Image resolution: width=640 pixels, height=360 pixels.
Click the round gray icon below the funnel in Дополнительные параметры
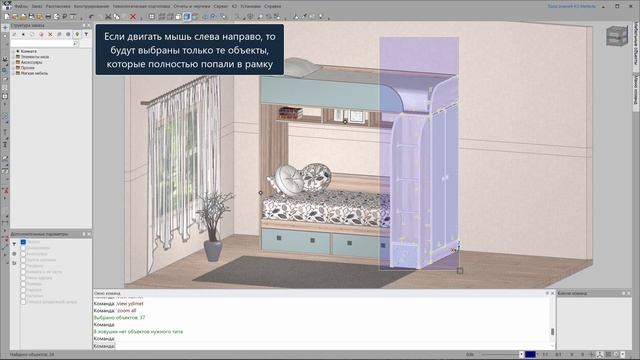point(14,253)
